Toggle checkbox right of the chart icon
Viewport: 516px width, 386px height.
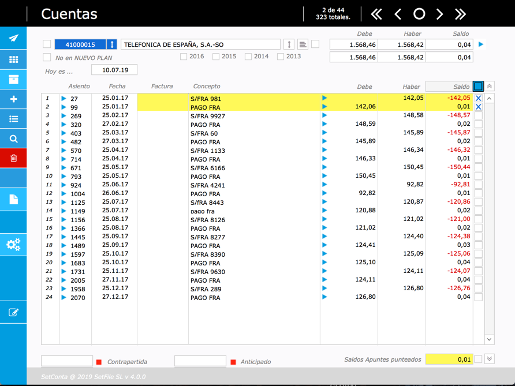click(315, 44)
